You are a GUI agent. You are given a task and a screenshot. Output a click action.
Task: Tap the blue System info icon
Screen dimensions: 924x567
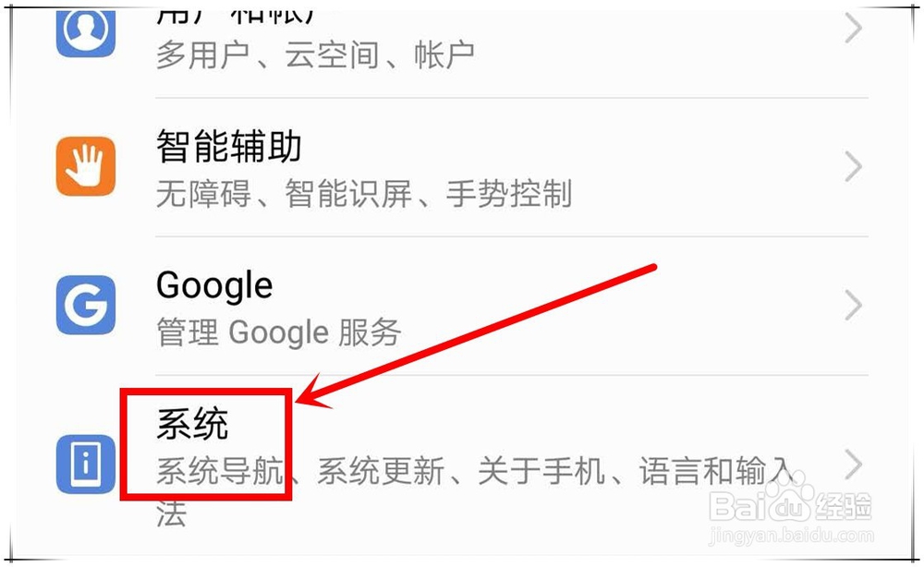[85, 464]
